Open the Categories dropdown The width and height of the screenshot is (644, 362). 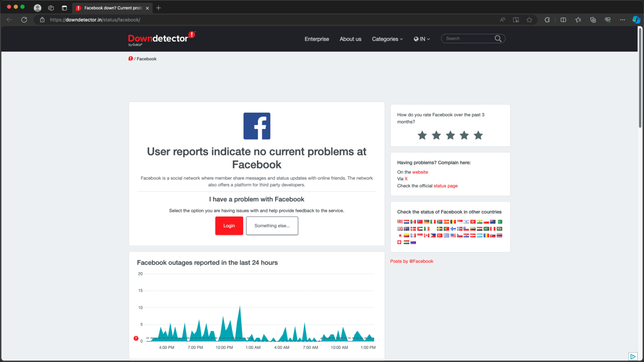387,39
